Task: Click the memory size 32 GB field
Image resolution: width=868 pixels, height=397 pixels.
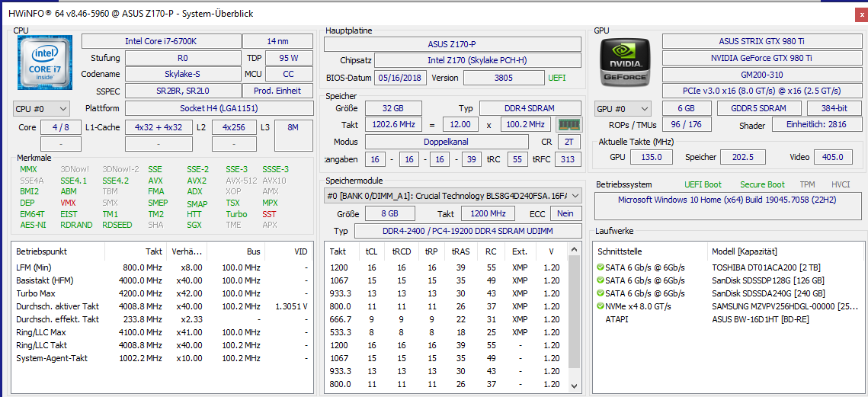Action: click(x=393, y=108)
